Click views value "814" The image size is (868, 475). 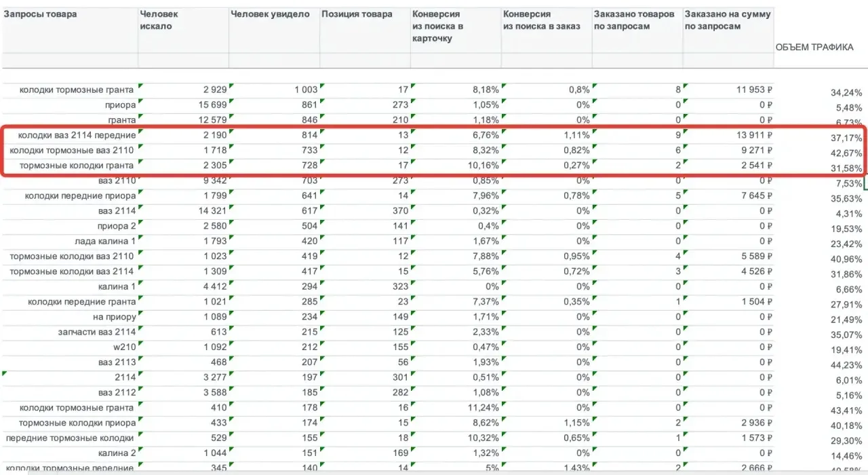(309, 135)
